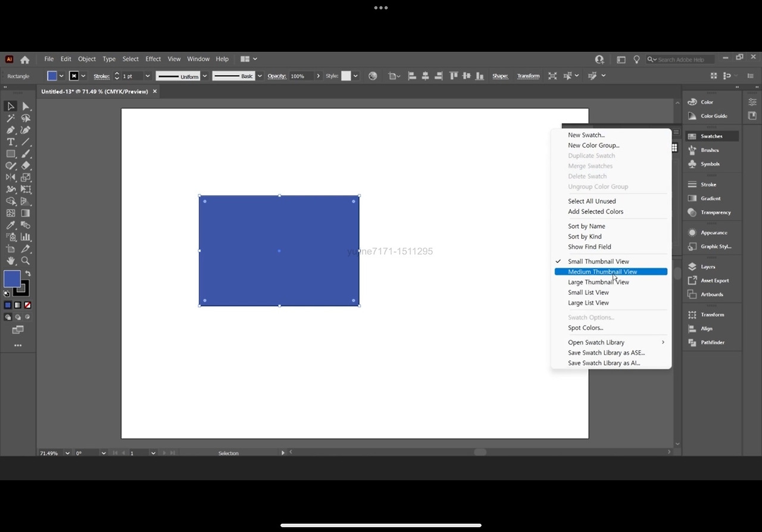Click the blue fill color box in toolbox
The height and width of the screenshot is (532, 762).
[12, 278]
